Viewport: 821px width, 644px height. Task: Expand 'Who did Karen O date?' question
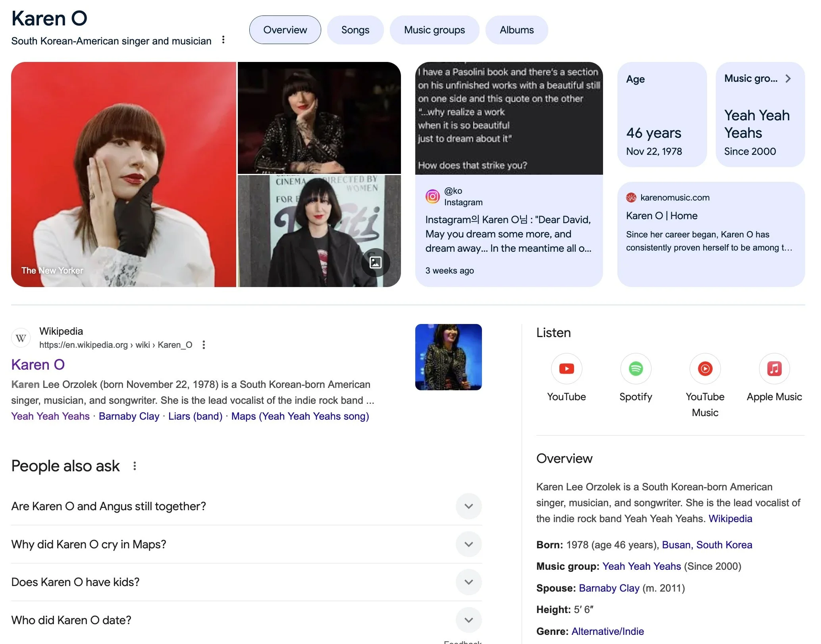(x=468, y=620)
